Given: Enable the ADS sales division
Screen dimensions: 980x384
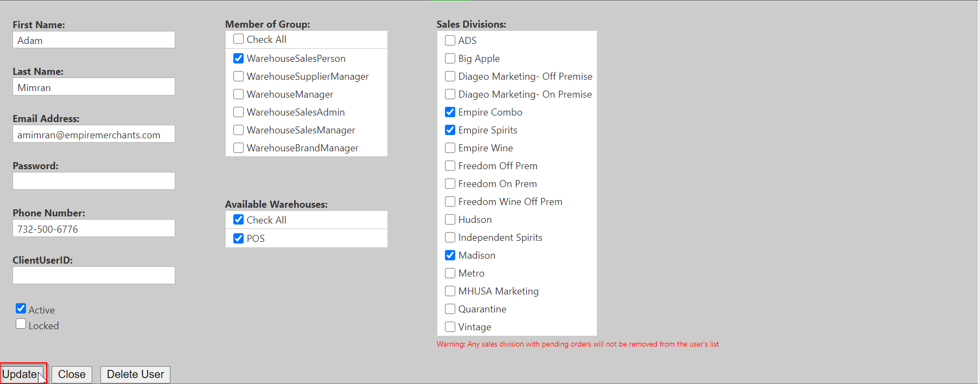Looking at the screenshot, I should point(450,40).
